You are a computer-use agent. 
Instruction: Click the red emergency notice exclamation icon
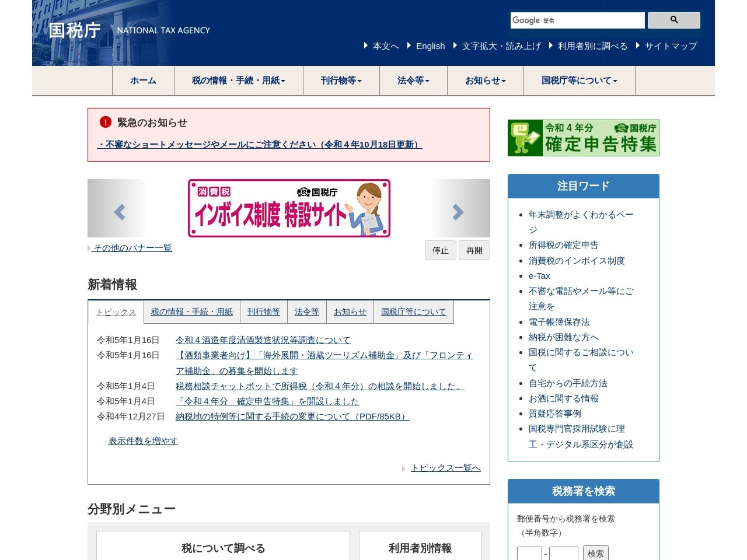105,122
